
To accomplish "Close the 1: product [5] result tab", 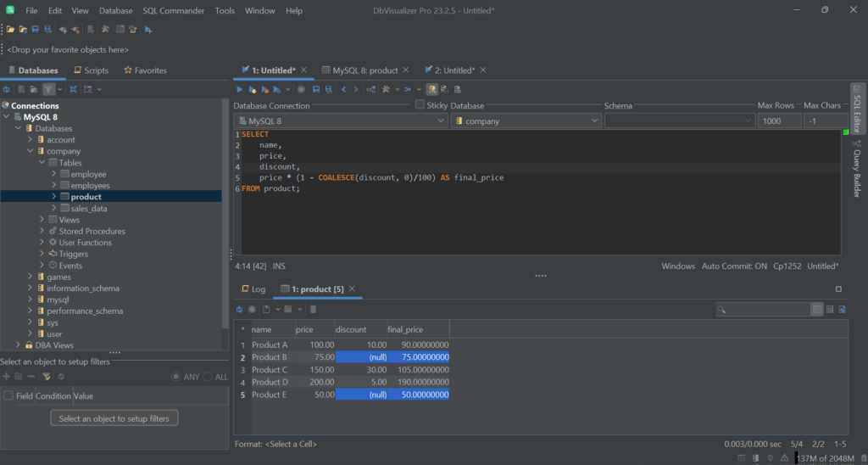I will click(x=352, y=289).
